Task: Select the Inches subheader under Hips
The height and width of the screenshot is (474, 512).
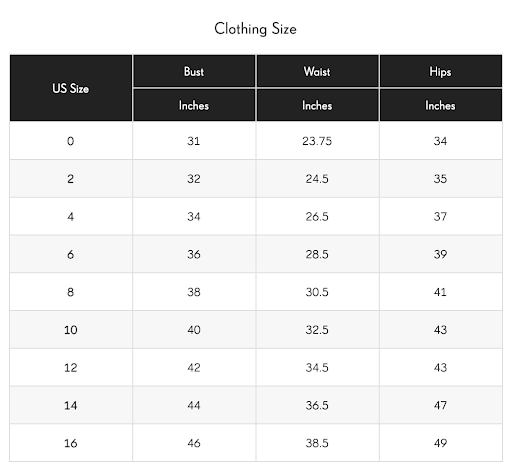Action: pyautogui.click(x=440, y=105)
